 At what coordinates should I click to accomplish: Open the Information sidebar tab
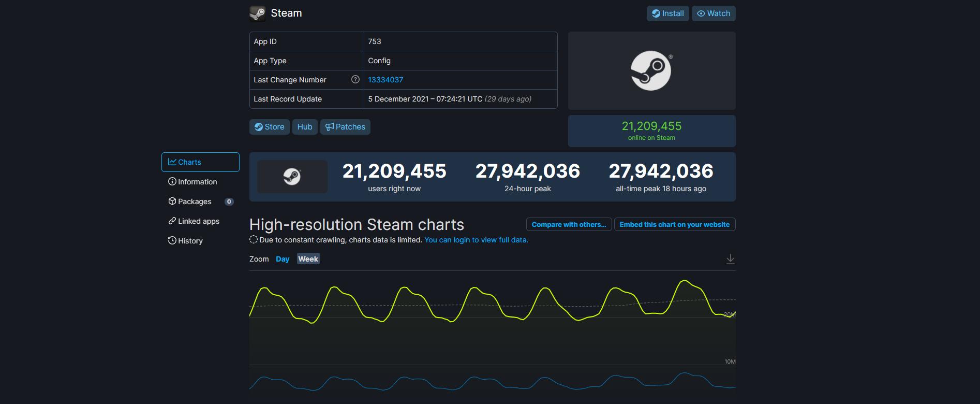tap(200, 182)
